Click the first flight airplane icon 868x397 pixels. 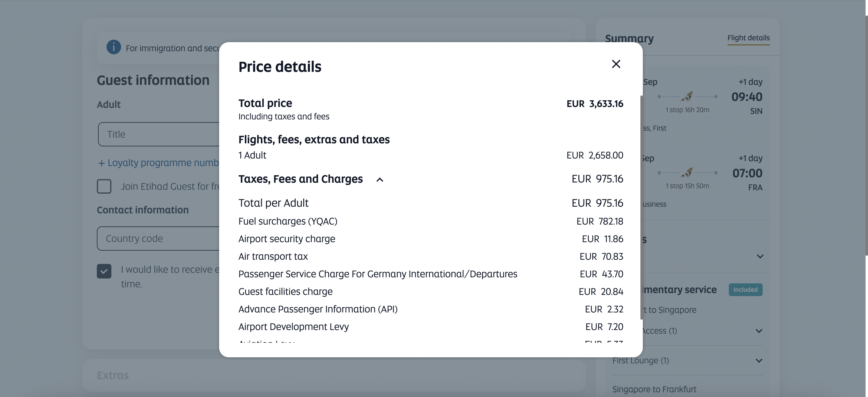click(x=687, y=96)
